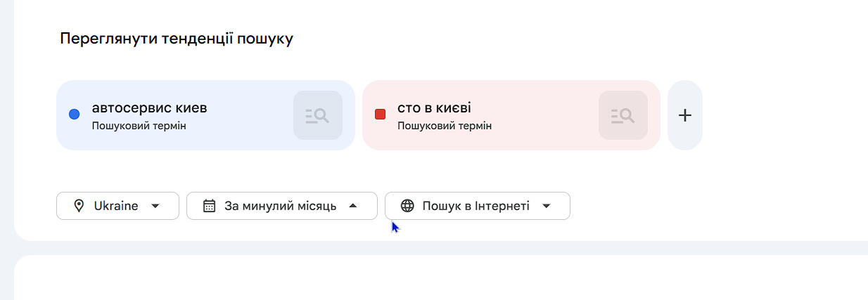Open the Пошук в Інтернеті dropdown arrow
The width and height of the screenshot is (868, 300).
tap(546, 206)
